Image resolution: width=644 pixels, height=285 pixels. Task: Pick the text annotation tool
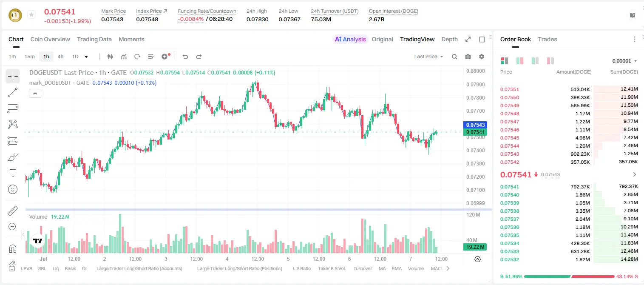[13, 173]
